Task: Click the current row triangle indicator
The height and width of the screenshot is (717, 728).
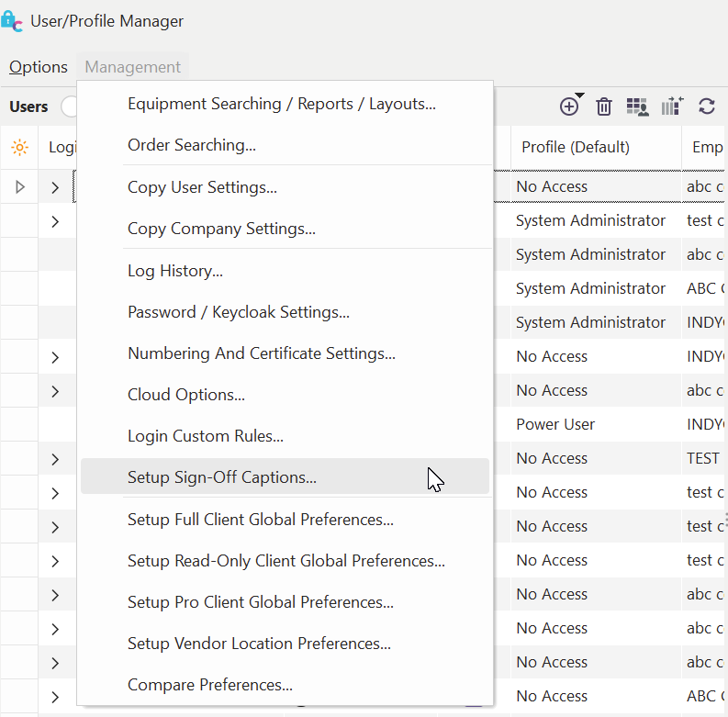Action: click(x=20, y=187)
